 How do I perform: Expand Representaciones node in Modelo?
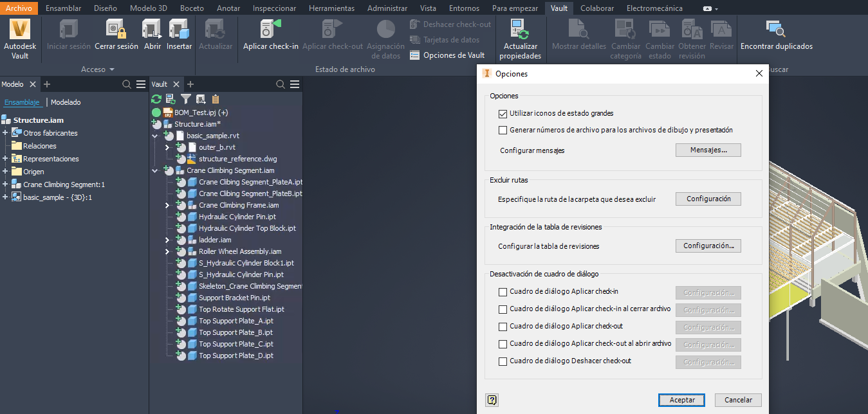[5, 159]
